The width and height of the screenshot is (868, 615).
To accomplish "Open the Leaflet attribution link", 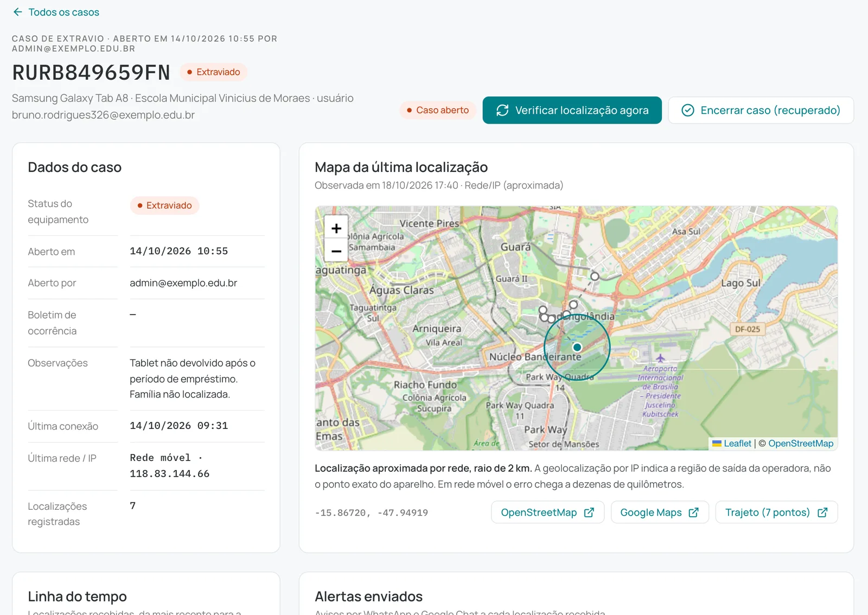I will [x=737, y=444].
